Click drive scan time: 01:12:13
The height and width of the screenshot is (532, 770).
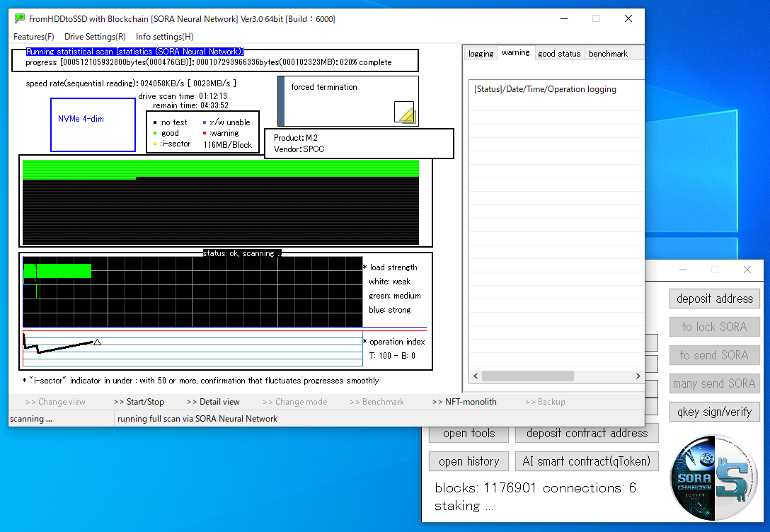pyautogui.click(x=183, y=96)
